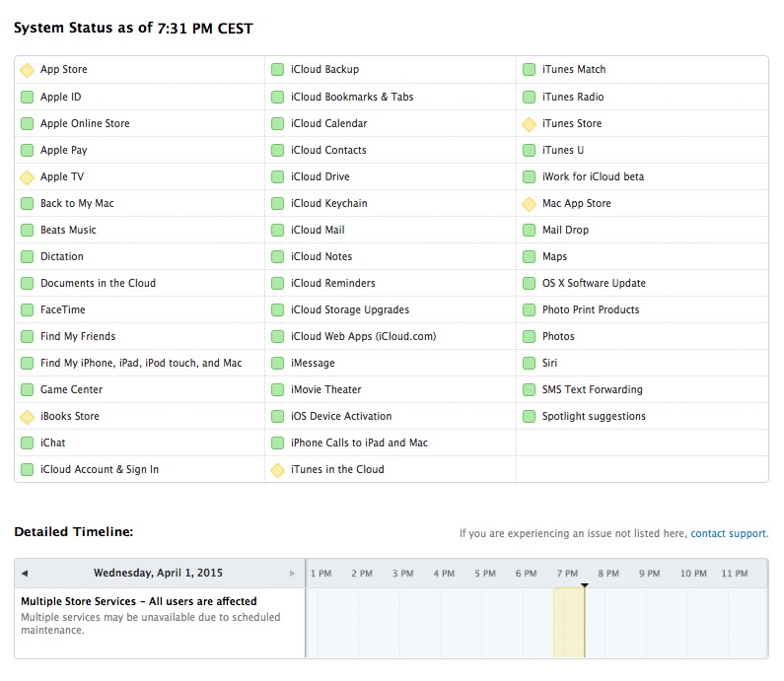
Task: Click OS X Software Update label
Action: pos(594,283)
